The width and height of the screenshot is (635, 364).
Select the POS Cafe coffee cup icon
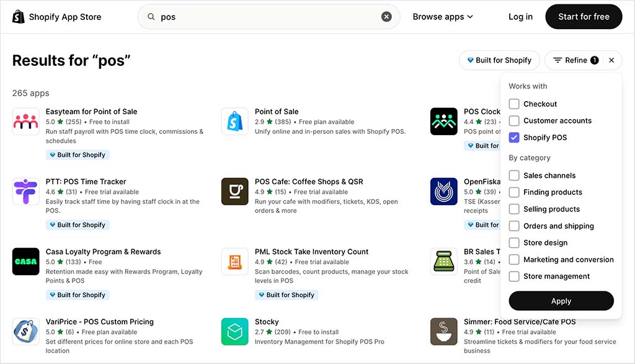click(234, 191)
